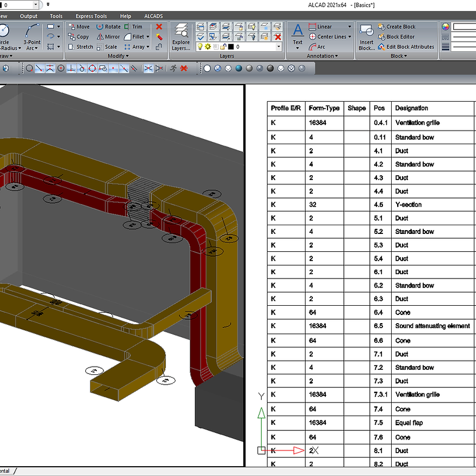Click the red X delete layer icon
476x476 pixels.
[277, 37]
